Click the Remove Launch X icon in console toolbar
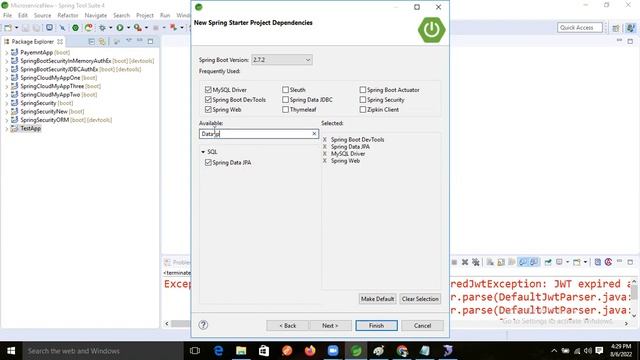 (465, 262)
